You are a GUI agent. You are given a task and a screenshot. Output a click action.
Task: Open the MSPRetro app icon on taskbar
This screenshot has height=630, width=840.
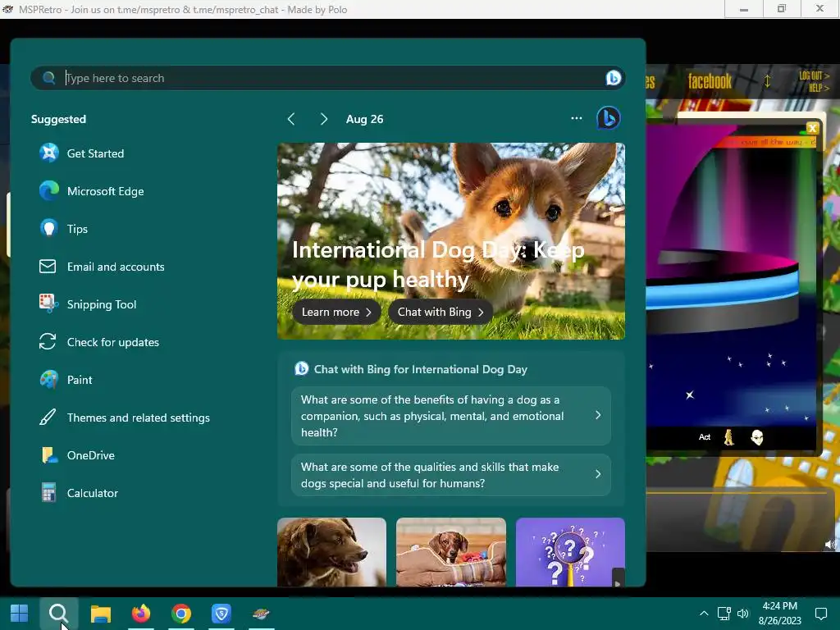(x=261, y=614)
